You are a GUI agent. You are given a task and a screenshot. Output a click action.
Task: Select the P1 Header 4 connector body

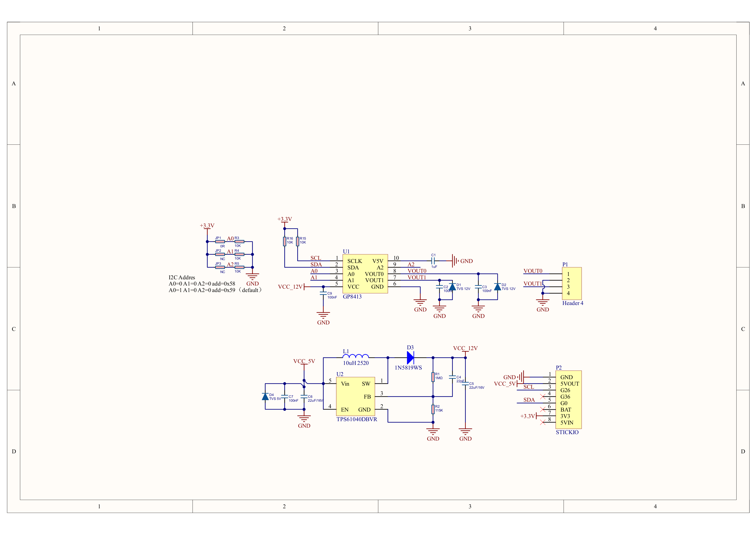(x=572, y=283)
